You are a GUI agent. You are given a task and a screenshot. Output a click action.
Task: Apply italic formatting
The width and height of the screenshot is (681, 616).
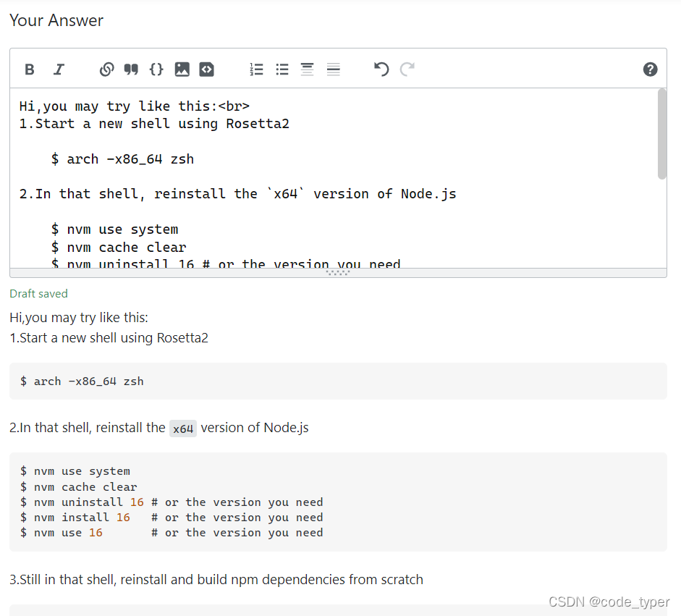tap(59, 69)
